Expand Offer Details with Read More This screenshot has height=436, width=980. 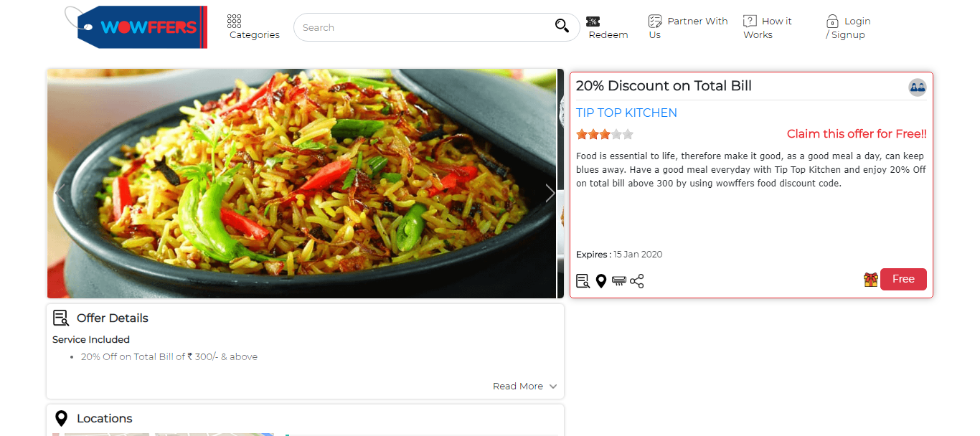[524, 386]
